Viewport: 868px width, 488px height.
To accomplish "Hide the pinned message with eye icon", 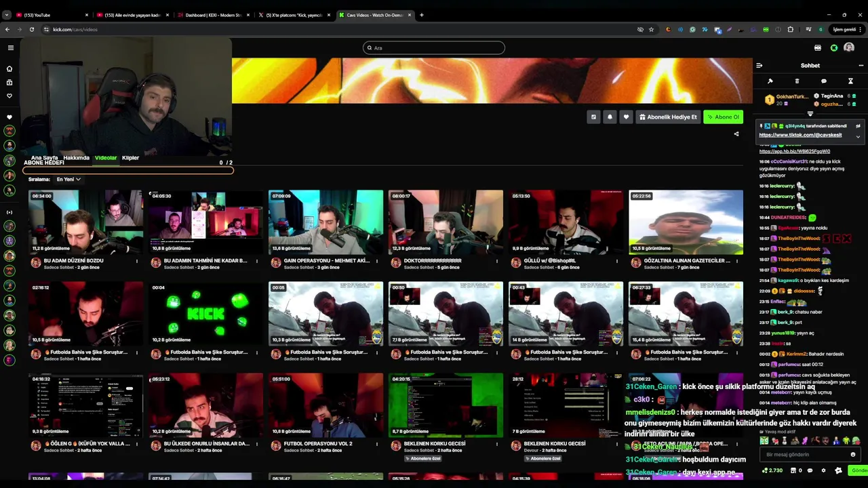I will point(858,126).
